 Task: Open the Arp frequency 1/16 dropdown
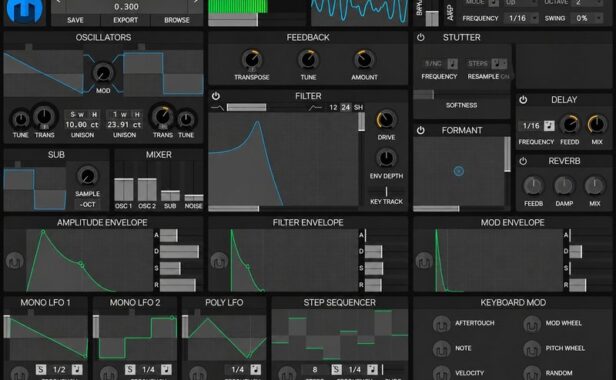522,18
